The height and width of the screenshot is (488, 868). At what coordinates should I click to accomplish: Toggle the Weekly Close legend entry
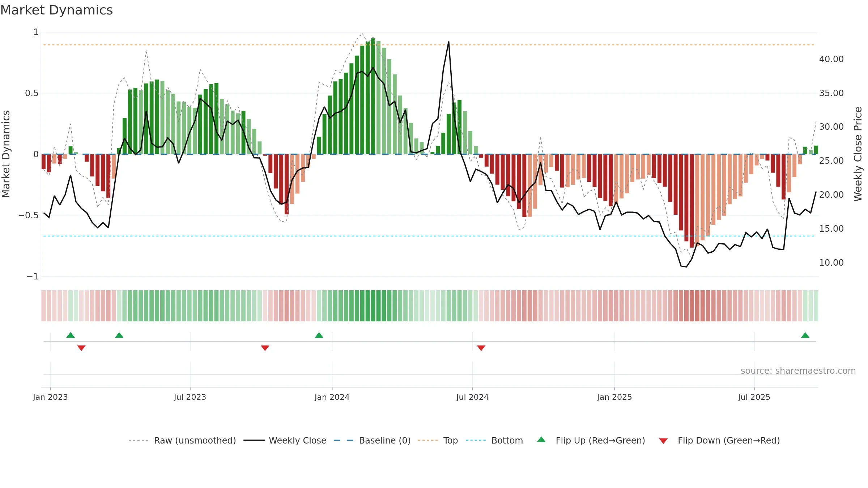click(x=285, y=440)
